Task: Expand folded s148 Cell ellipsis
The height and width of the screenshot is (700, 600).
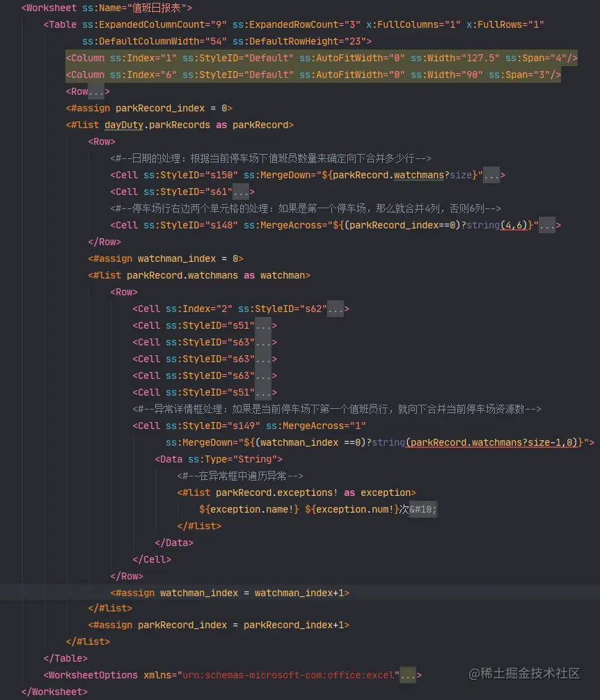Action: click(547, 226)
